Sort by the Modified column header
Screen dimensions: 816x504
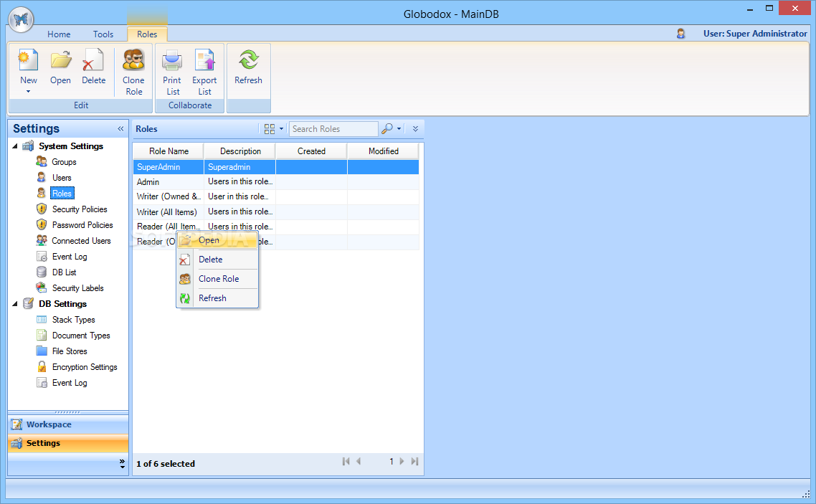383,151
